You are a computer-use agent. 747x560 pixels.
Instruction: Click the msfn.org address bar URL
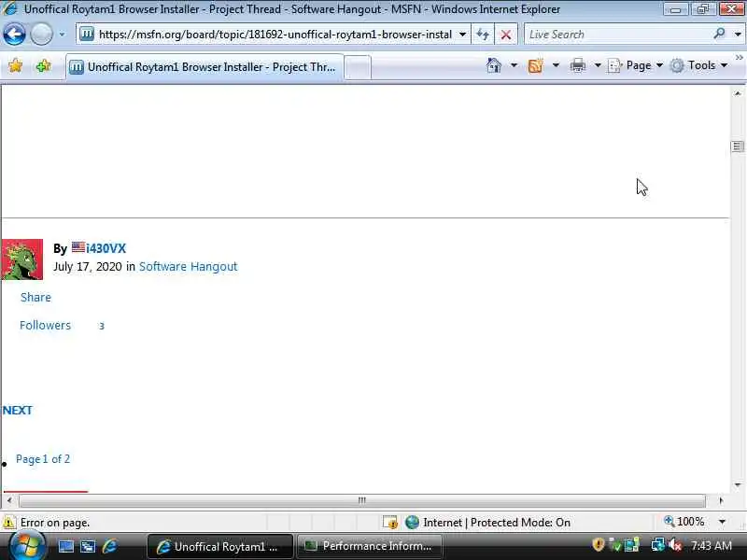tap(275, 35)
